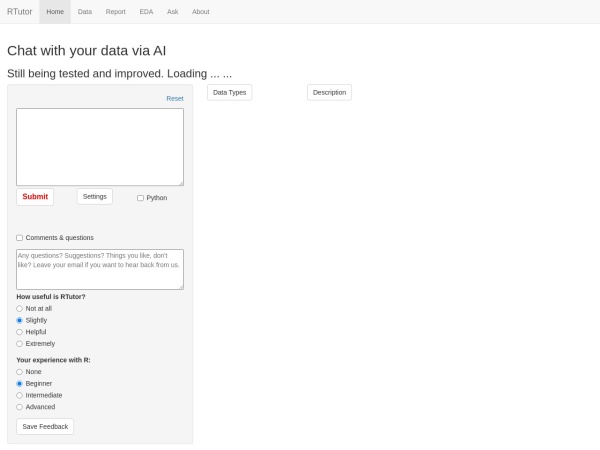Select 'Not at all' usefulness rating
Image resolution: width=600 pixels, height=450 pixels.
19,309
